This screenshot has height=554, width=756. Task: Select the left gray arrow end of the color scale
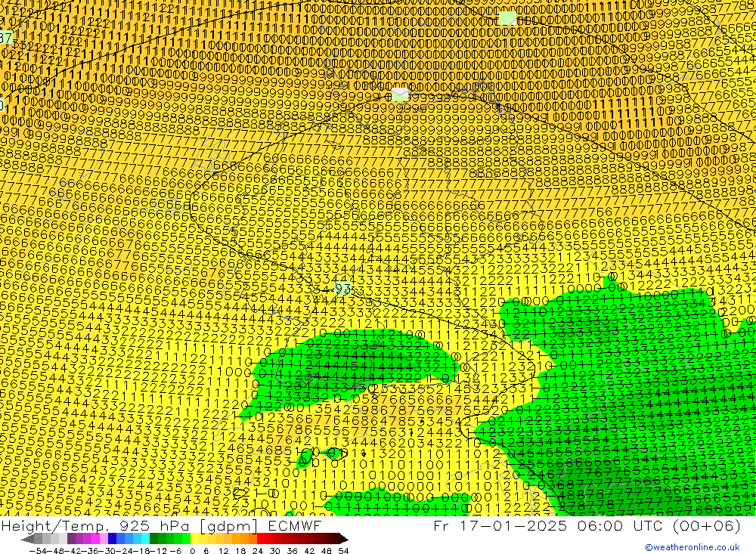[27, 539]
